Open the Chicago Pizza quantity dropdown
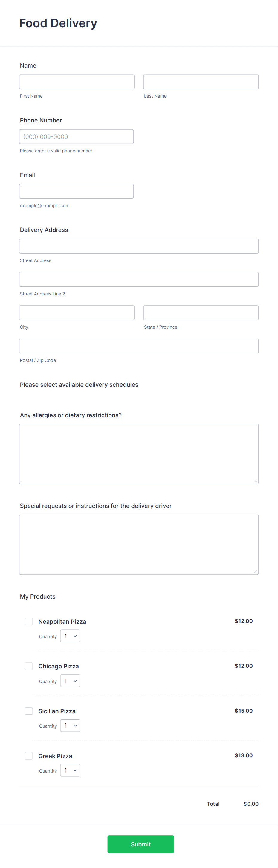 [x=70, y=681]
